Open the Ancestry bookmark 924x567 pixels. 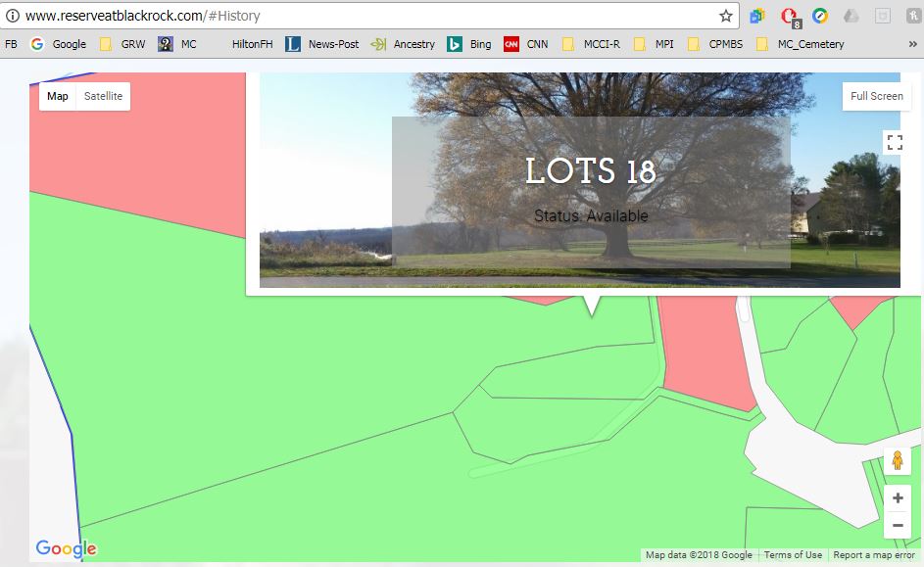point(403,44)
